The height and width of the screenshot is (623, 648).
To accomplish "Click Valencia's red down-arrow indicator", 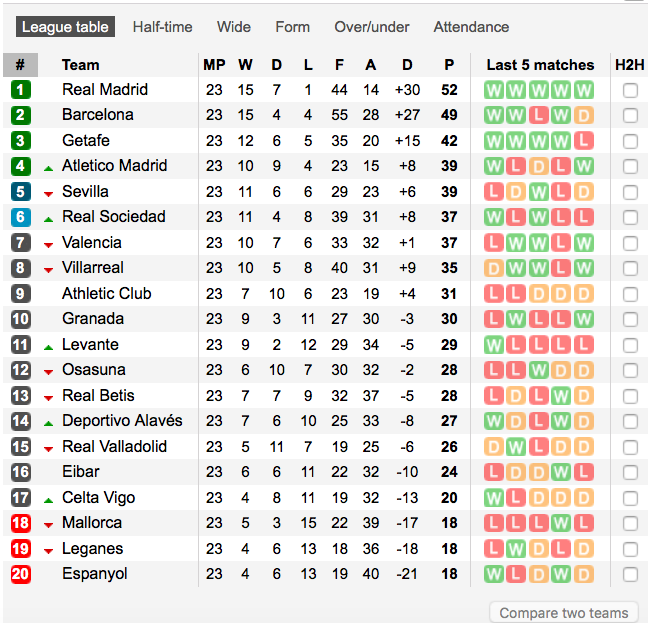I will [48, 245].
